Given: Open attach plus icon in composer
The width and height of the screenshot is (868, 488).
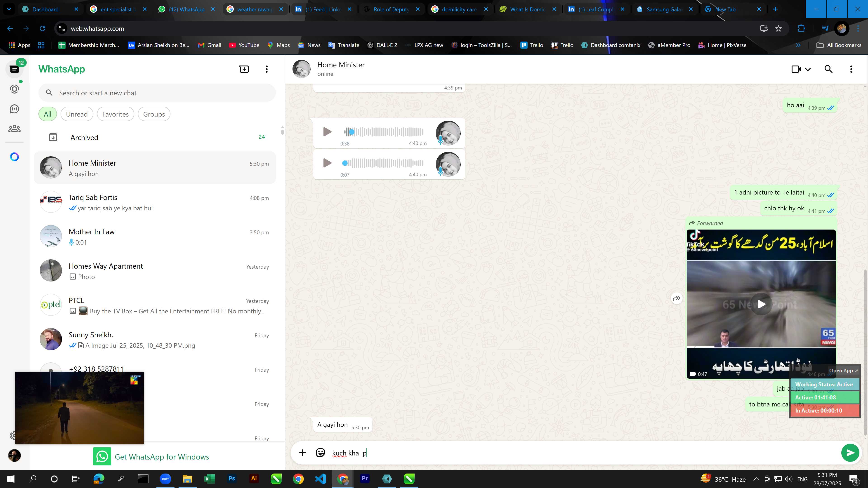Looking at the screenshot, I should click(x=302, y=453).
